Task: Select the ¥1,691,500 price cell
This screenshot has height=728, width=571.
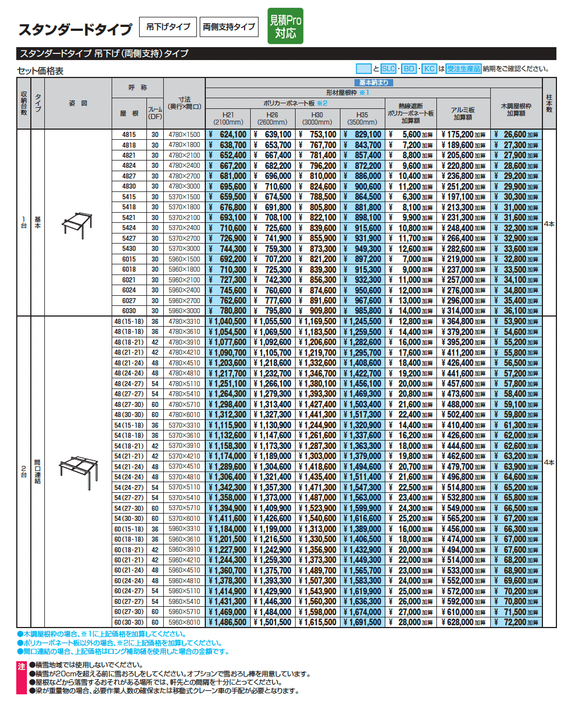Action: pos(362,622)
